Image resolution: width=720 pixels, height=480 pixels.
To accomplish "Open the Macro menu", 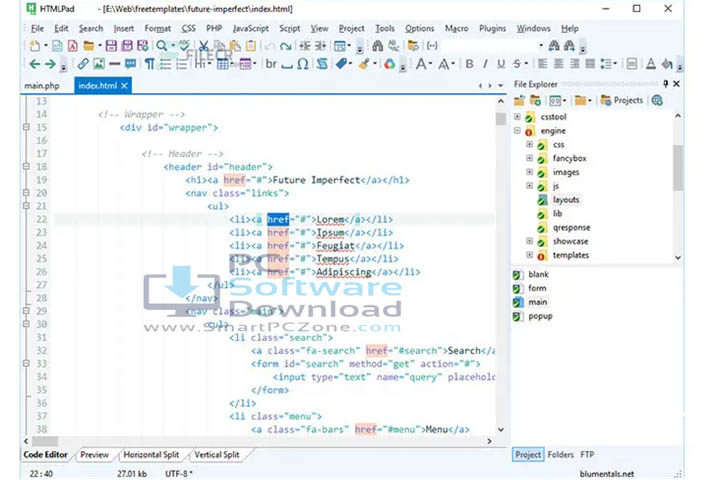I will click(456, 28).
